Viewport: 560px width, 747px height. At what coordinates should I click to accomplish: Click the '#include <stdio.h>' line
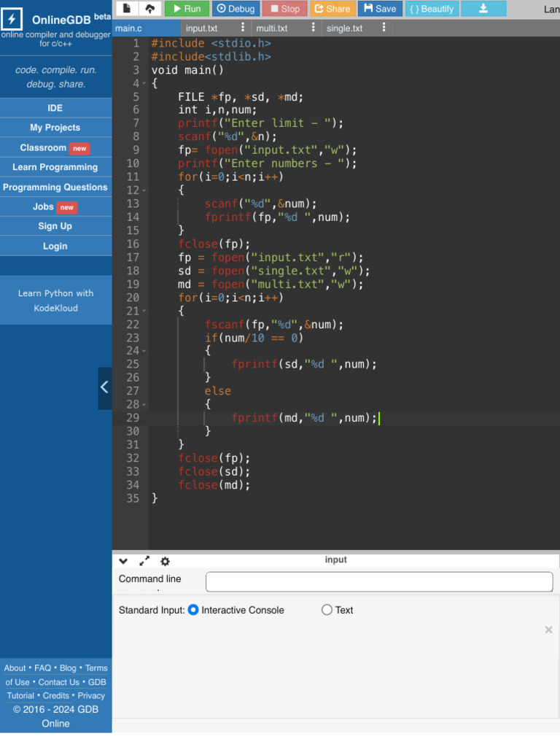[x=211, y=43]
